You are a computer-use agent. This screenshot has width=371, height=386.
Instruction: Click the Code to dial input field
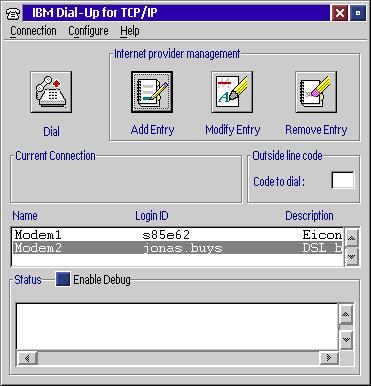click(x=343, y=180)
